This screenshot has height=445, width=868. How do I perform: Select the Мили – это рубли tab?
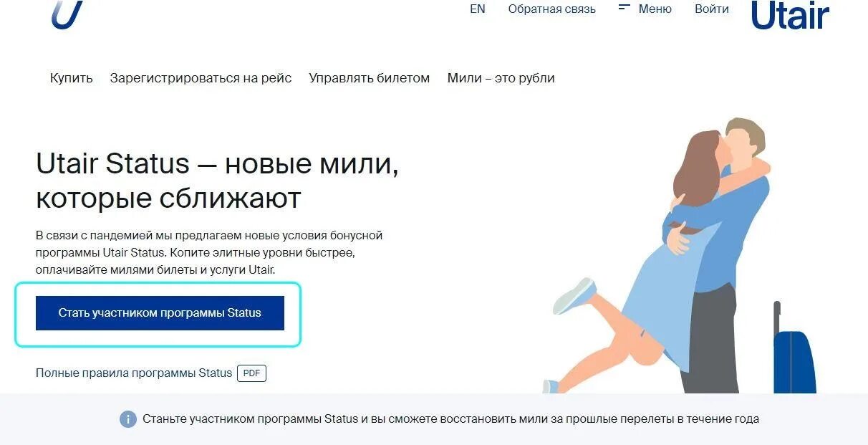(501, 78)
